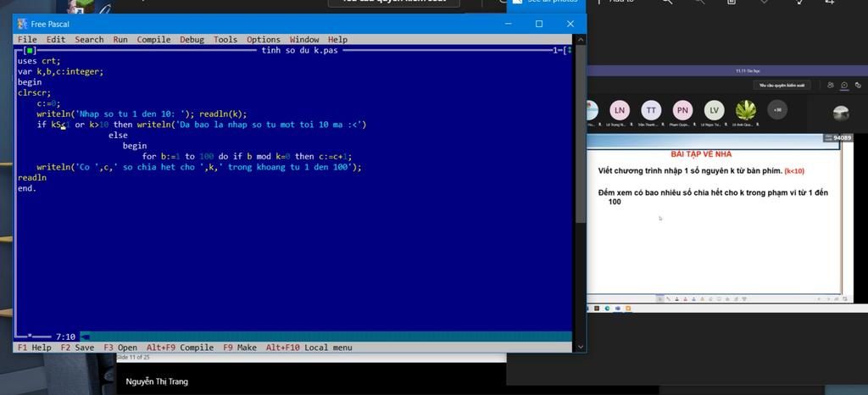
Task: Click the 'else' keyword line
Action: pyautogui.click(x=118, y=135)
